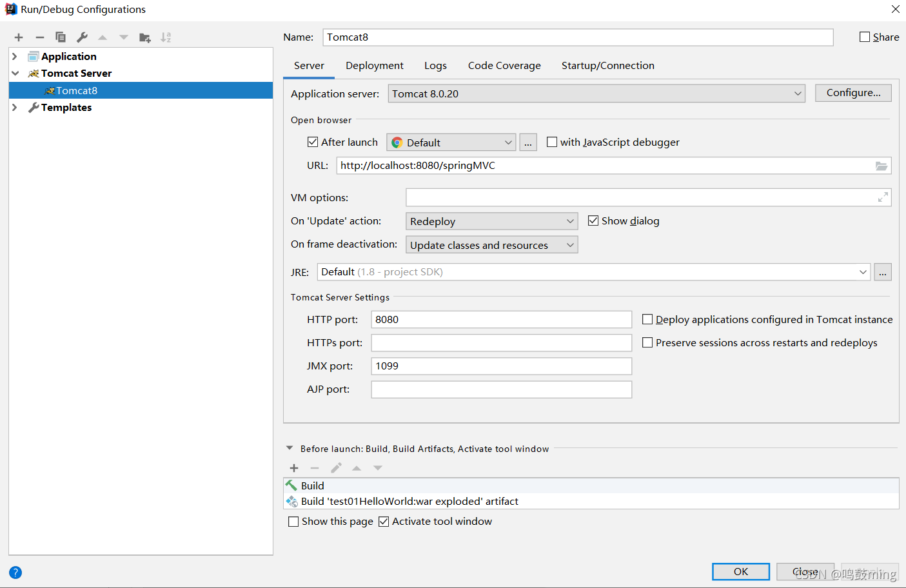Move before launch task down
The height and width of the screenshot is (588, 906).
click(x=378, y=468)
